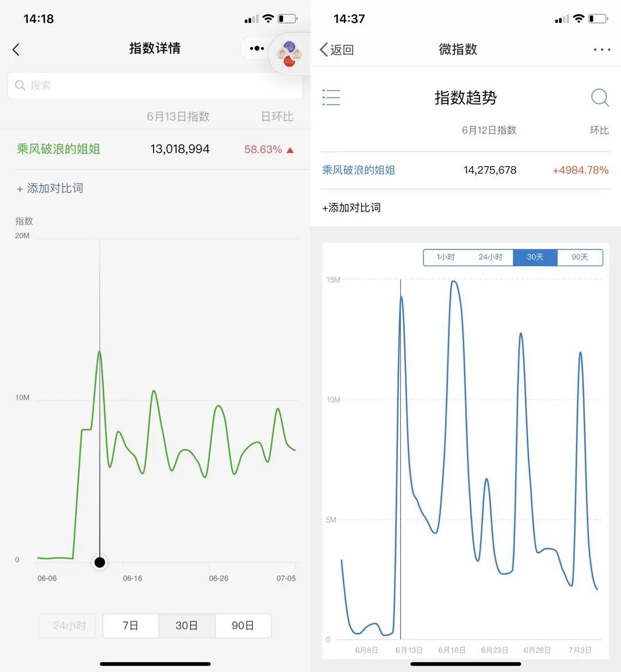The width and height of the screenshot is (621, 672).
Task: Switch chart to 1小时 tab
Action: click(x=446, y=257)
